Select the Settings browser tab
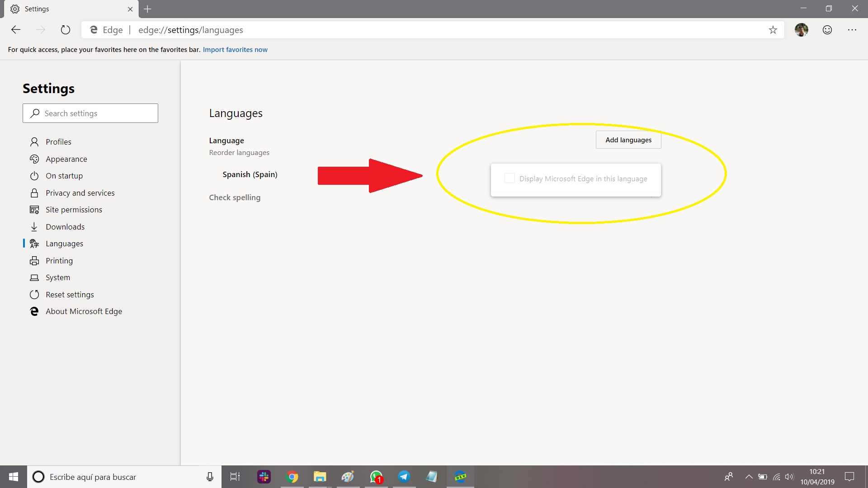868x488 pixels. click(70, 9)
